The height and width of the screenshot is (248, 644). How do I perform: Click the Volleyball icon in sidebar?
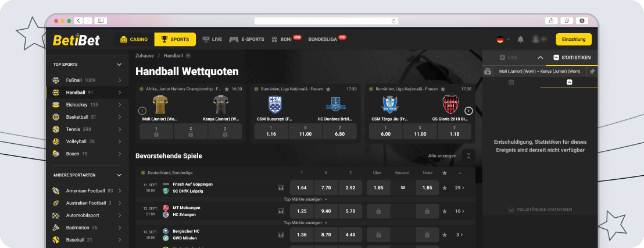pos(56,141)
